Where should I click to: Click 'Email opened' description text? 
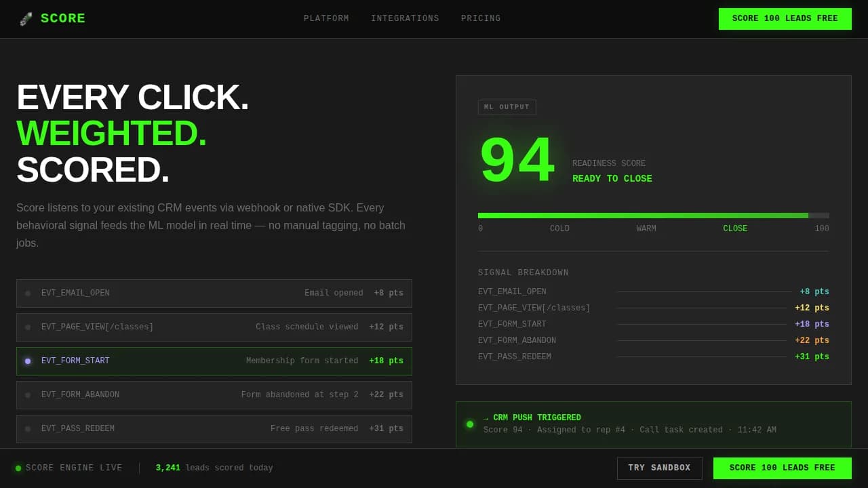334,293
